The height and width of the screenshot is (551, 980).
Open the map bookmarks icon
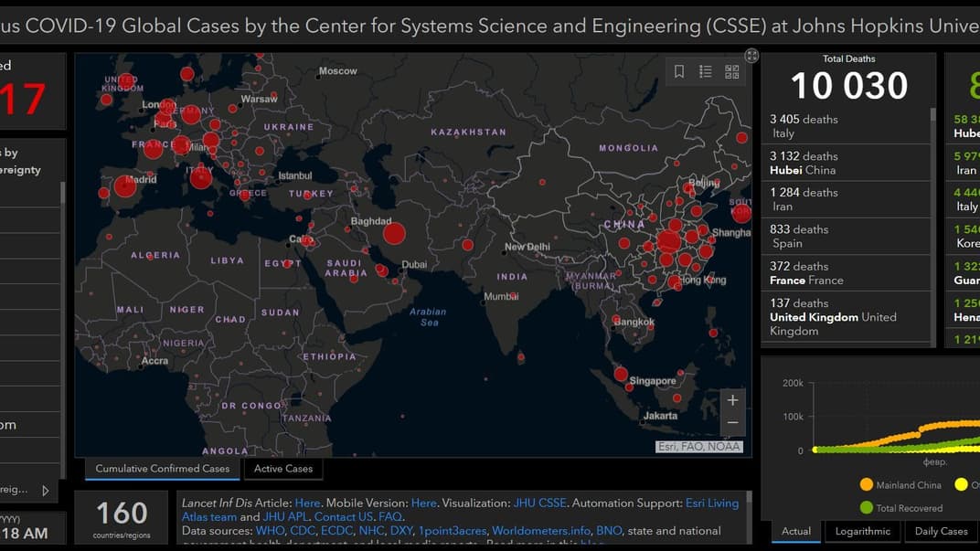click(x=679, y=71)
